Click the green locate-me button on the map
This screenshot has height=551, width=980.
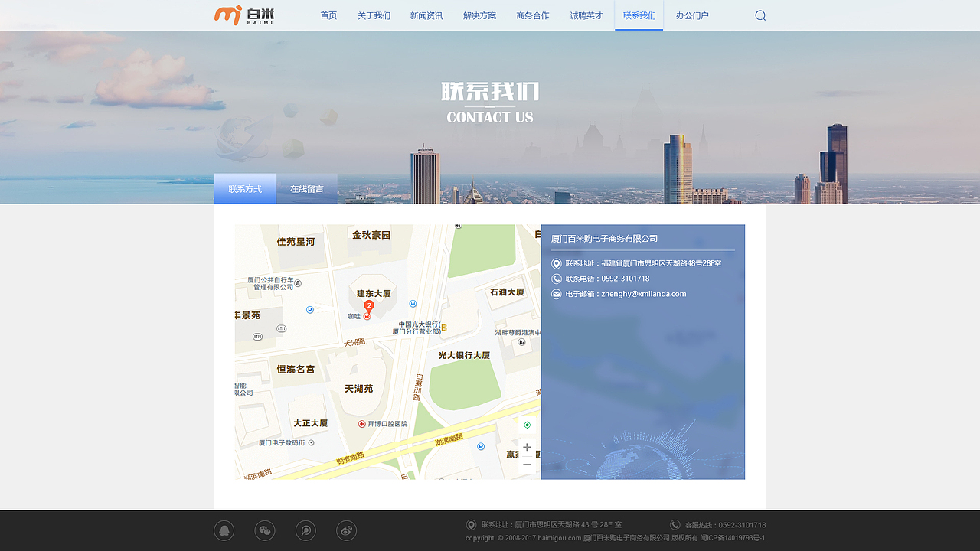pos(527,425)
